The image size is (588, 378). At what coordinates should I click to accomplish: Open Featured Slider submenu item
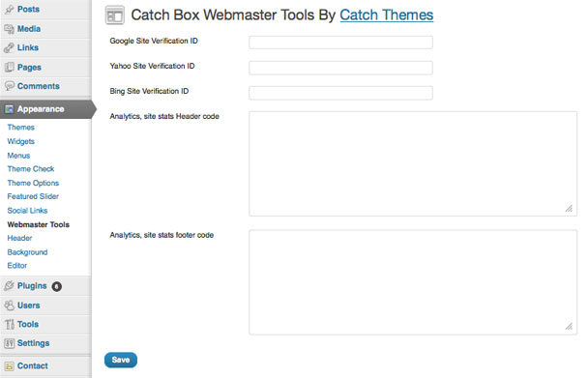(x=33, y=196)
